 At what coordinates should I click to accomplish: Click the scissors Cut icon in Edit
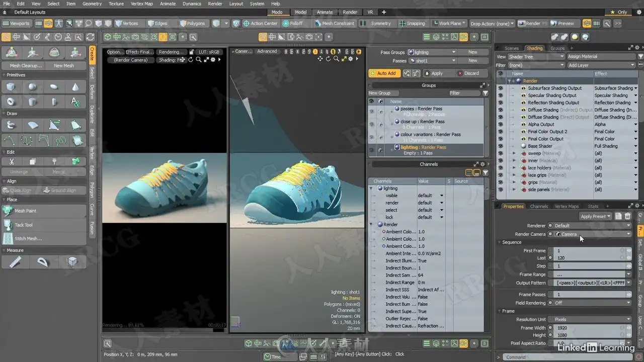coord(11,161)
